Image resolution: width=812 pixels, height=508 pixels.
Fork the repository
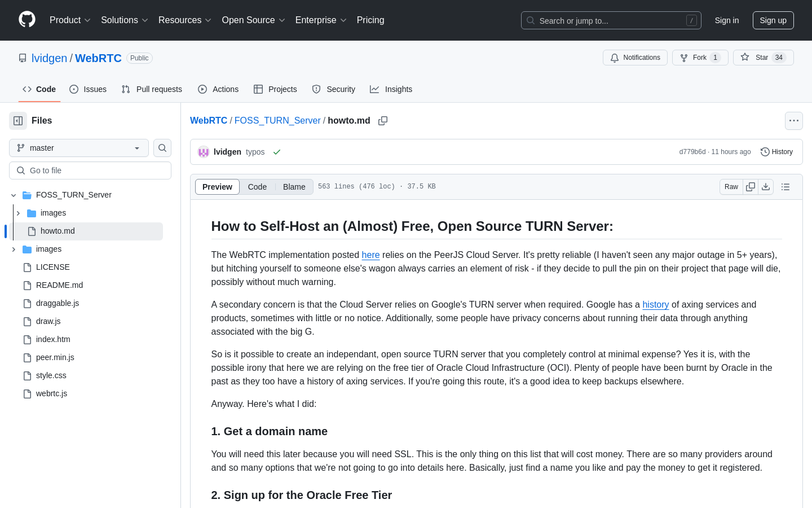pos(700,58)
